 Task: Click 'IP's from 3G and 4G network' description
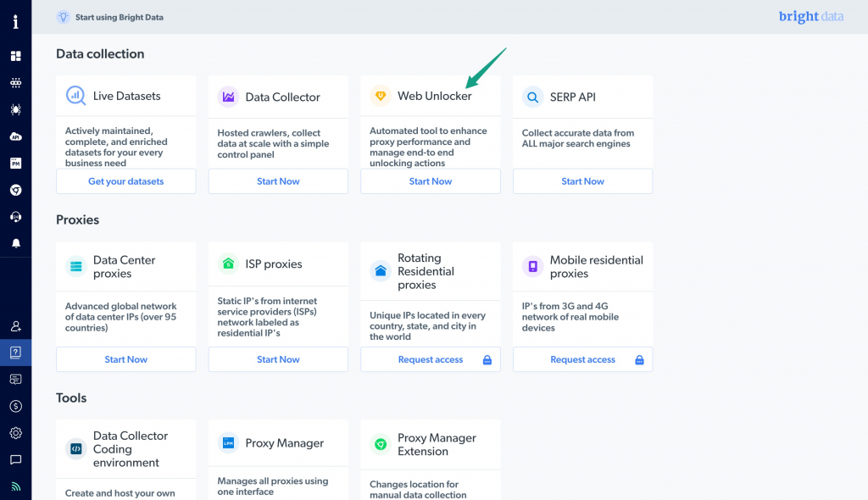point(570,317)
